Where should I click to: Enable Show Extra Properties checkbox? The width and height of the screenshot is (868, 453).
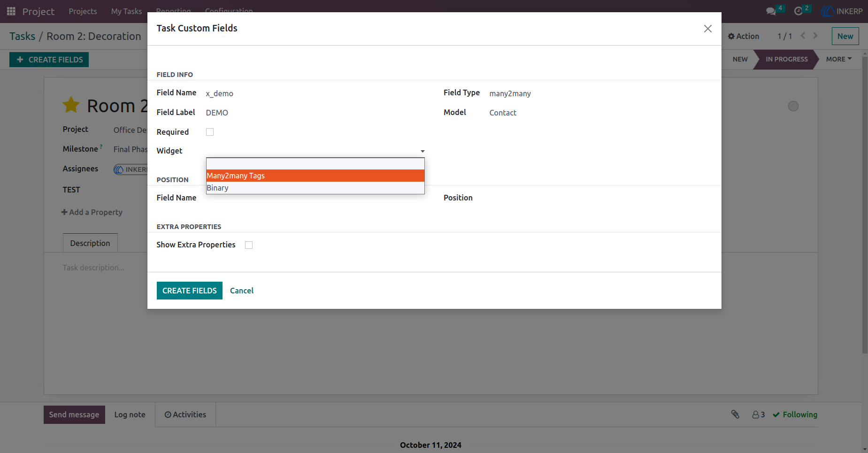click(249, 245)
